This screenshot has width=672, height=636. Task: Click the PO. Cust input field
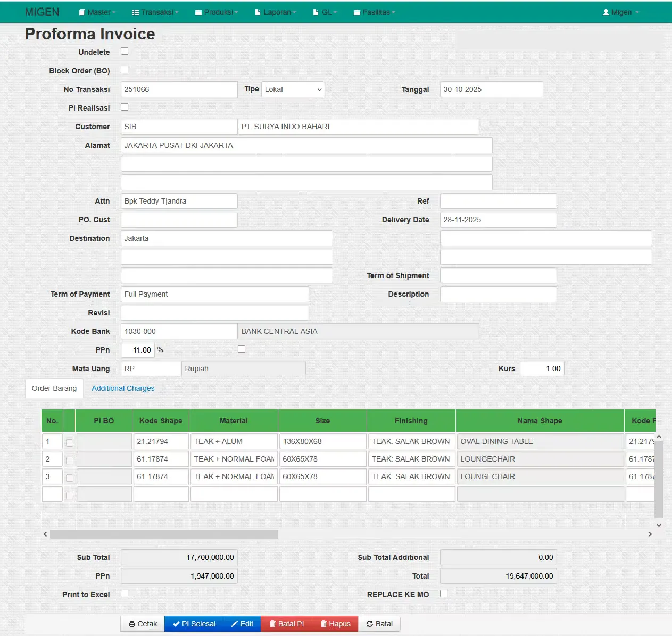click(x=179, y=220)
